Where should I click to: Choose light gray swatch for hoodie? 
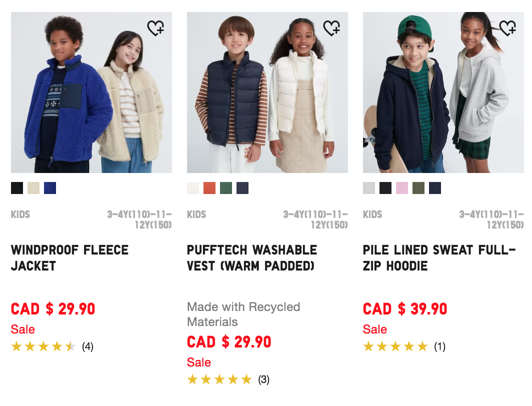click(369, 188)
